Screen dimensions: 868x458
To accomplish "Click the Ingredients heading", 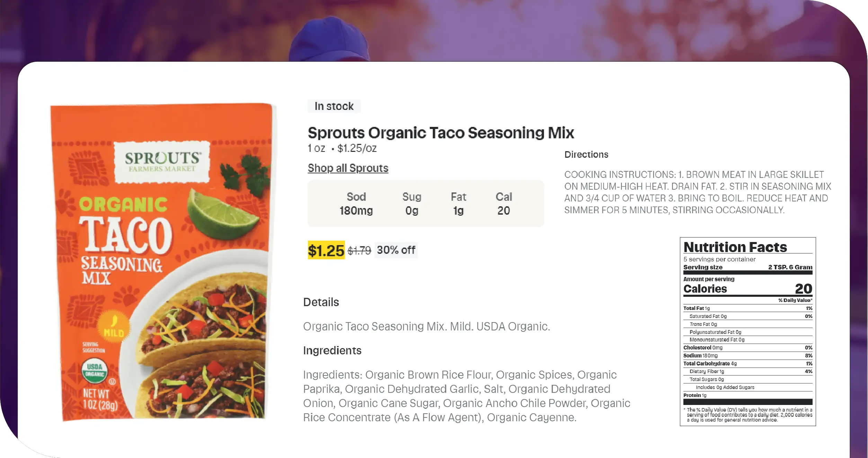I will 332,351.
